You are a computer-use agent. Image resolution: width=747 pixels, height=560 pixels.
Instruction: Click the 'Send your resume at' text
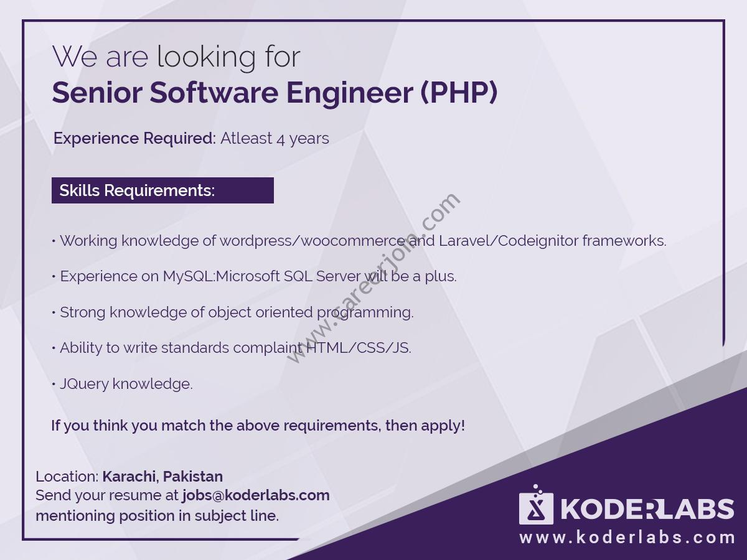107,496
